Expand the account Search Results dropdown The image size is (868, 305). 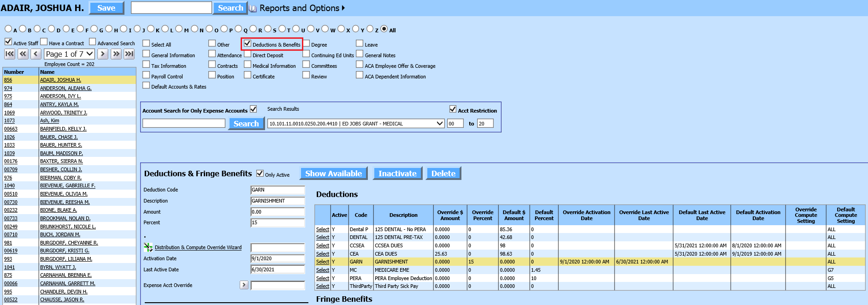click(440, 124)
